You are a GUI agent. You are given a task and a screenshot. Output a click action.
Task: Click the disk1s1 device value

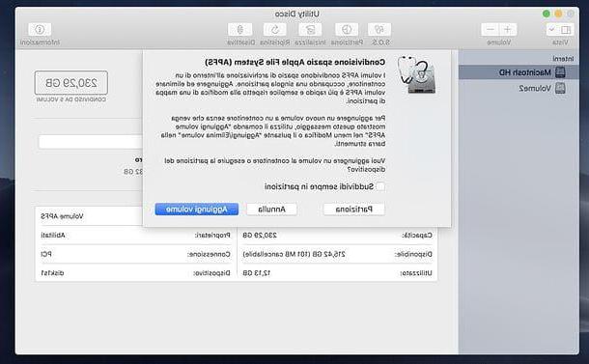[52, 273]
